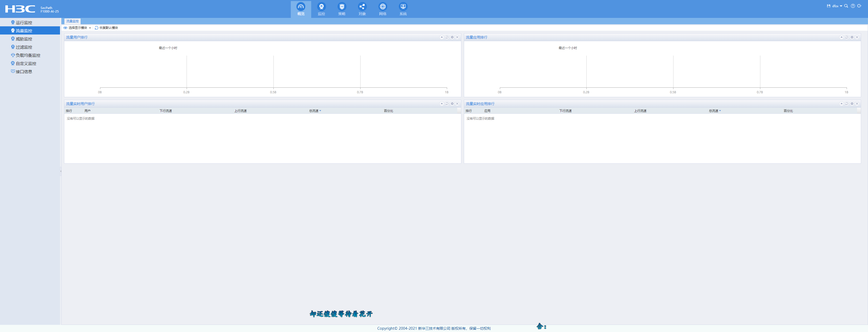Close the 流量应用排行 panel
The image size is (868, 332).
tap(857, 37)
